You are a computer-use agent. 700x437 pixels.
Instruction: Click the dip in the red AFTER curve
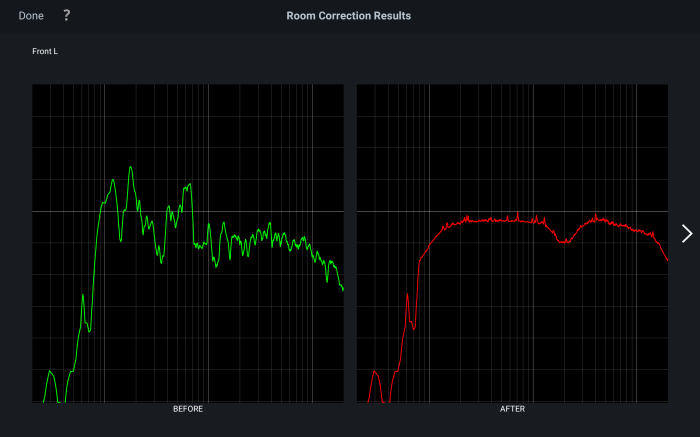[563, 241]
